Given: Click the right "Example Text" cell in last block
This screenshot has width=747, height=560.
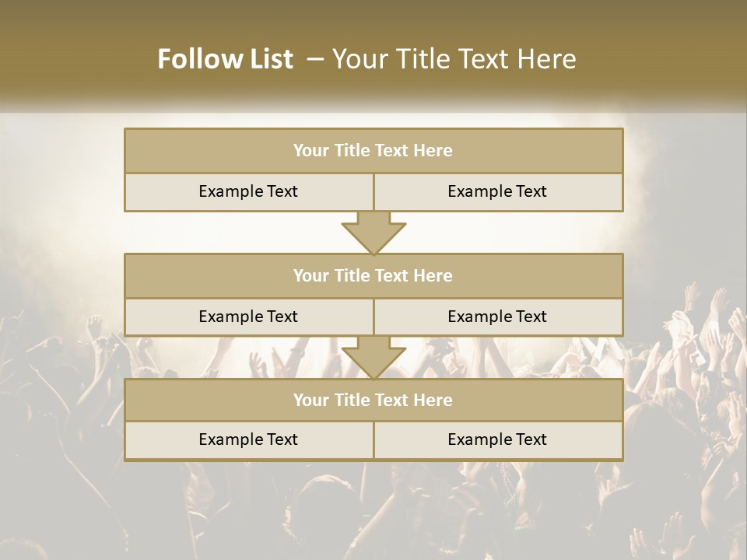Looking at the screenshot, I should click(497, 440).
